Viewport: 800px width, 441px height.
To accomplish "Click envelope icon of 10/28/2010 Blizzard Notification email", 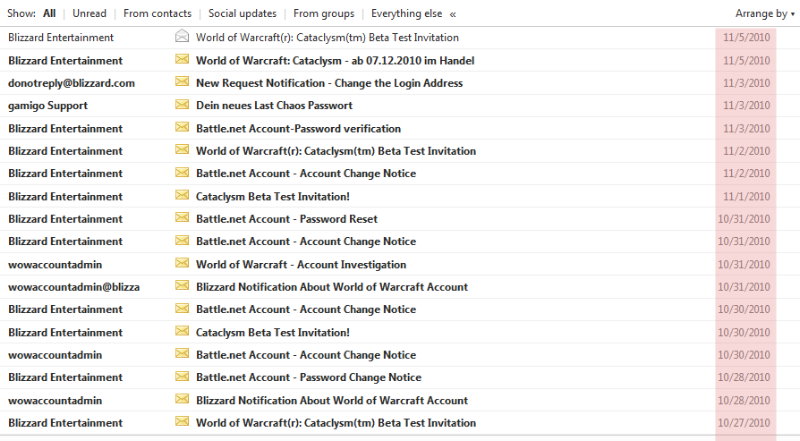I will pyautogui.click(x=182, y=399).
